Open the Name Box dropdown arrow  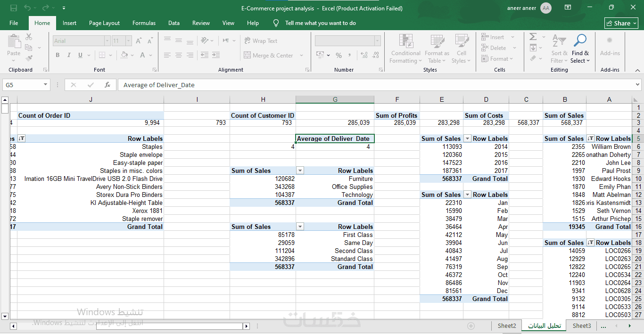tap(46, 85)
